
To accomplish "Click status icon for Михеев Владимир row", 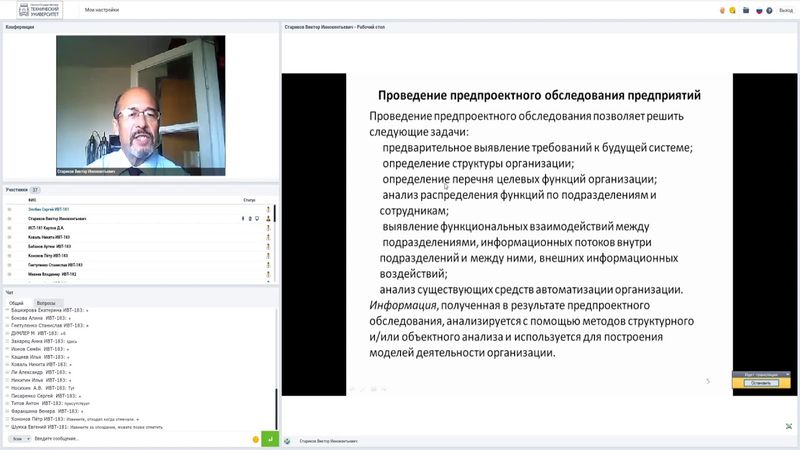I will 268,274.
